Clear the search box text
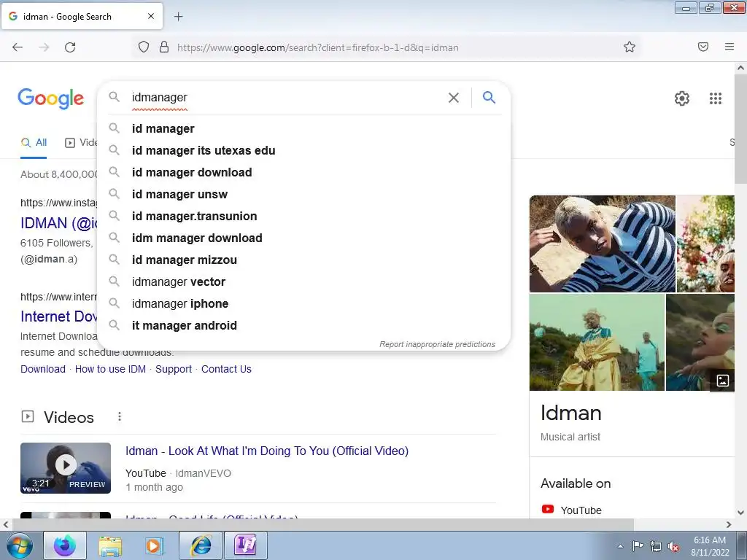This screenshot has width=747, height=560. [454, 98]
